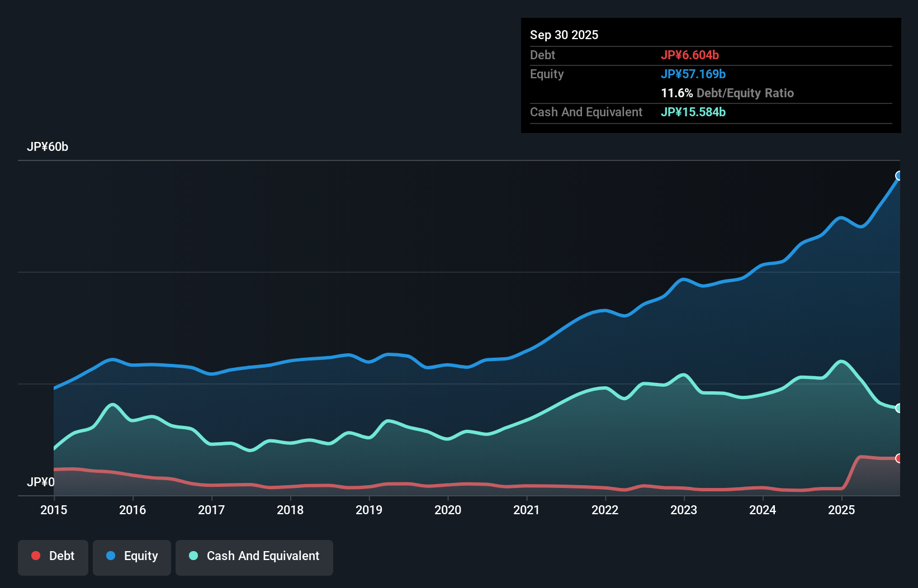This screenshot has height=588, width=918.
Task: Select the 2020 year label on x-axis
Action: tap(448, 510)
